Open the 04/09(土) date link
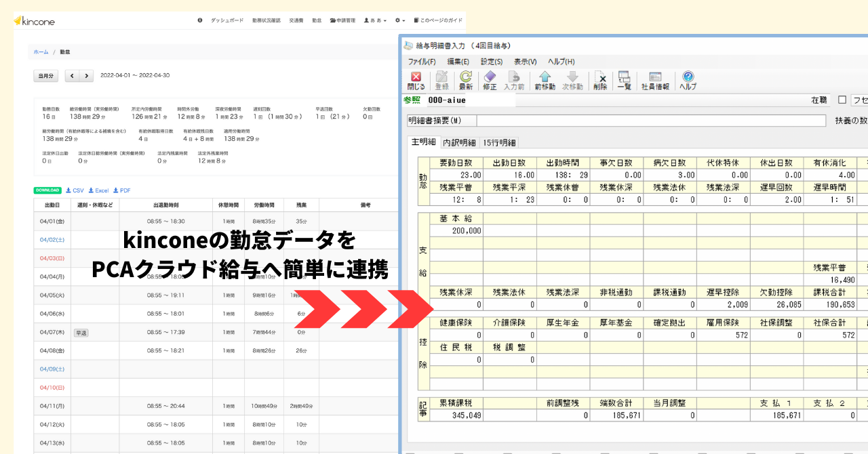This screenshot has height=454, width=868. (x=52, y=369)
